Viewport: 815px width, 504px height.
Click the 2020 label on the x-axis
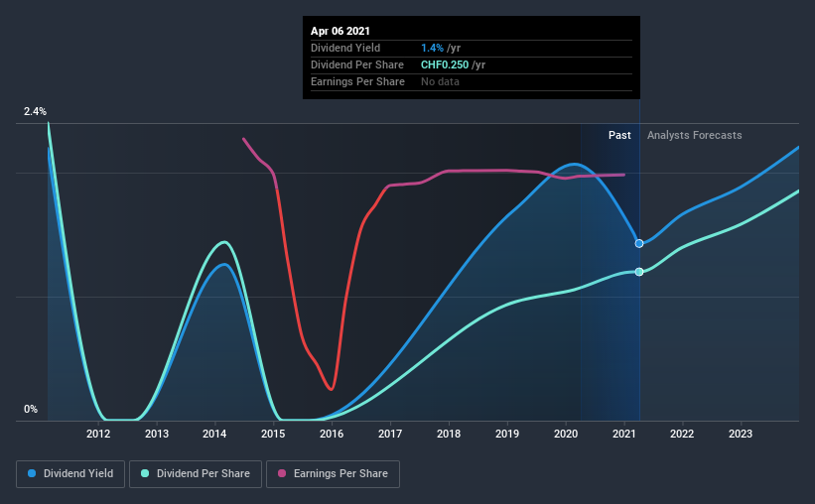pyautogui.click(x=566, y=434)
